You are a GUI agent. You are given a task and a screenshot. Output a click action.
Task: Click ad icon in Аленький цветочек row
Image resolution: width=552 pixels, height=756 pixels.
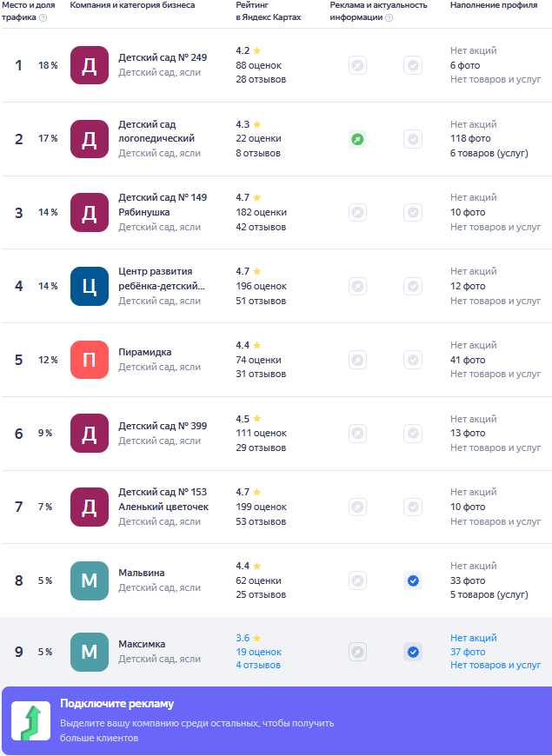click(357, 507)
